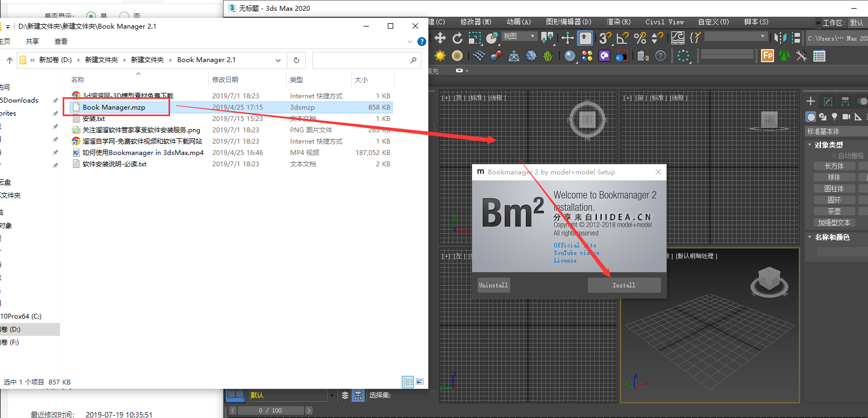The height and width of the screenshot is (418, 868).
Task: Click the Install button in Bookmanager setup
Action: 624,285
